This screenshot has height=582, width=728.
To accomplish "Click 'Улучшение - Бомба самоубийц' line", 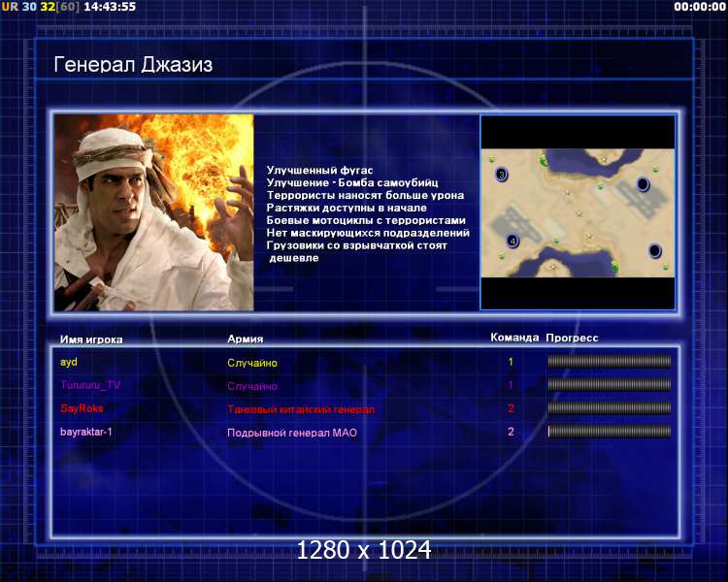I will 352,183.
